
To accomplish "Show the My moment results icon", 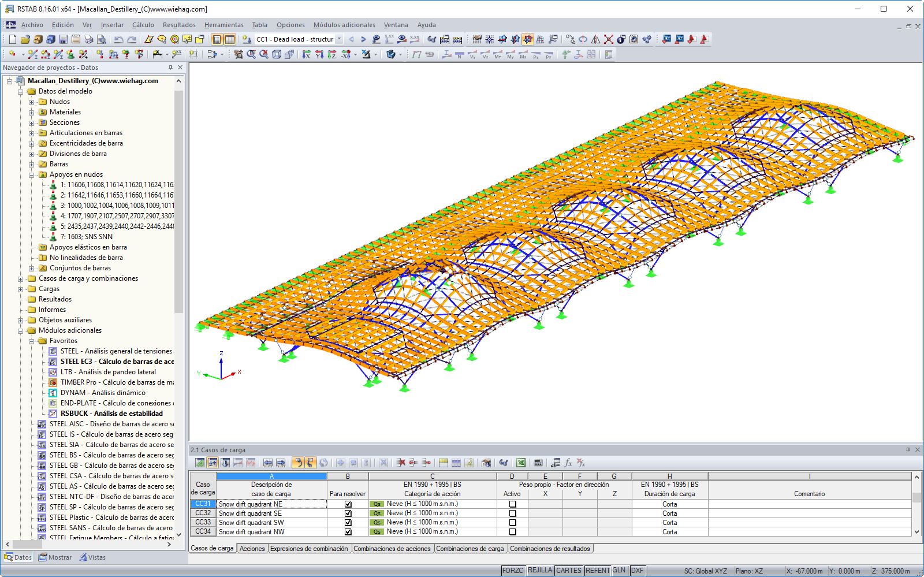I will [x=510, y=54].
